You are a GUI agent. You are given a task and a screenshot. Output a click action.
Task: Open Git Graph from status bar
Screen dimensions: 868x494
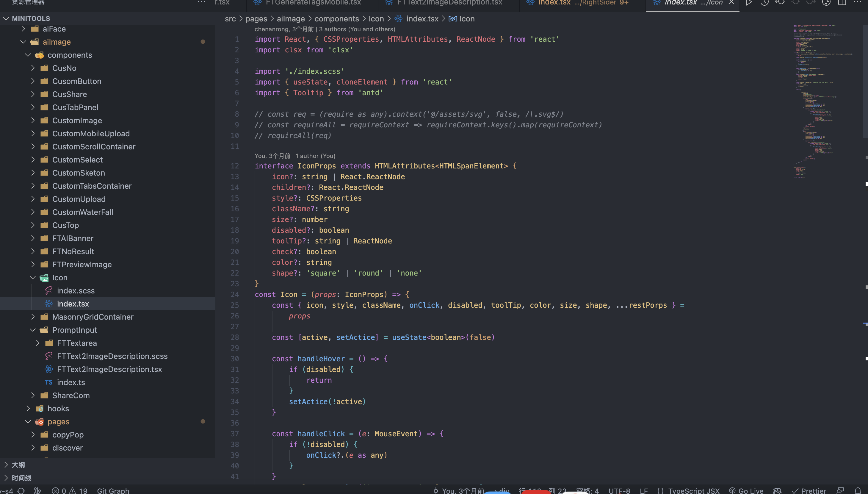(113, 491)
